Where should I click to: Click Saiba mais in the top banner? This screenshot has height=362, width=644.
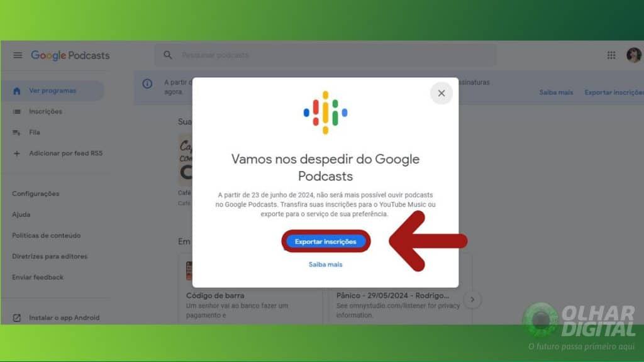pos(556,92)
